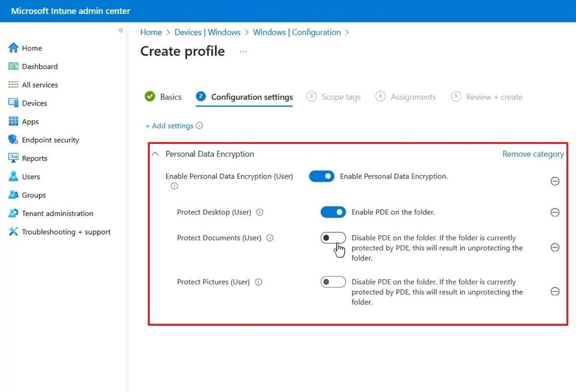
Task: Open the ellipsis menu next to Create profile
Action: tap(243, 51)
